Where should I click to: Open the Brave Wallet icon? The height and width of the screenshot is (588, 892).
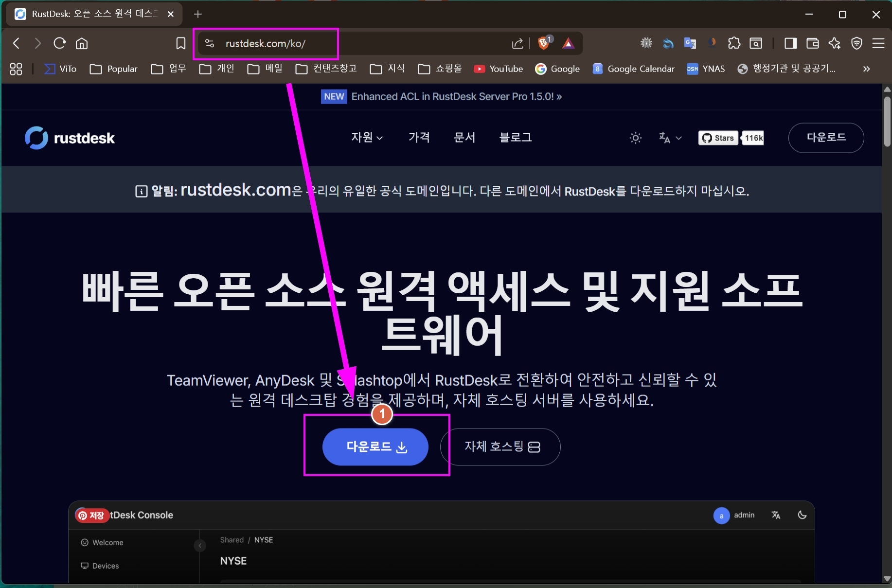[812, 43]
